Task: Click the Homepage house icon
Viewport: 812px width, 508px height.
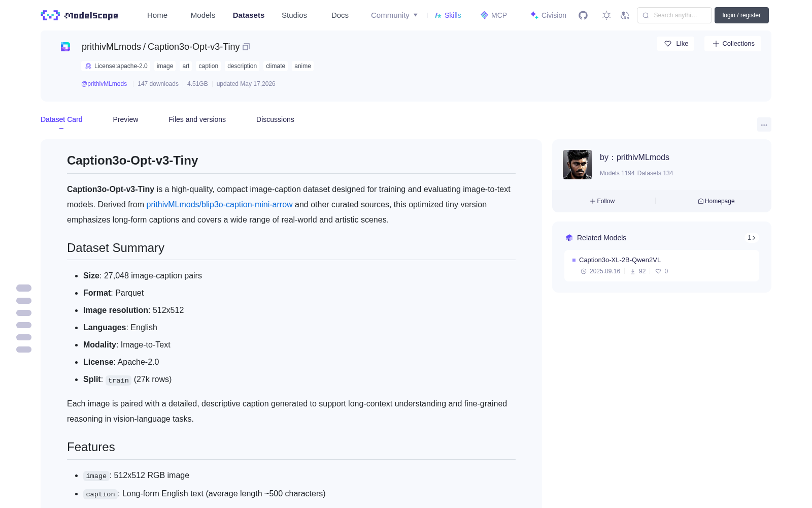Action: tap(701, 201)
